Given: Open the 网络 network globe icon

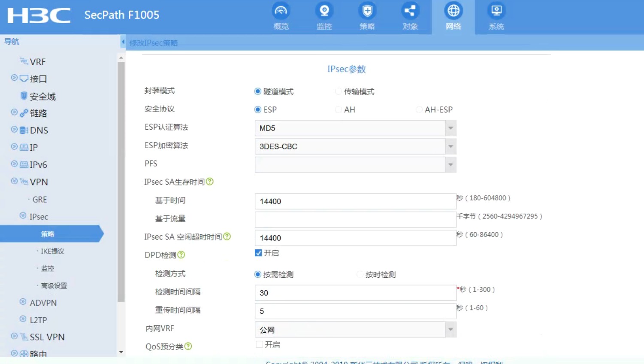Looking at the screenshot, I should tap(454, 11).
